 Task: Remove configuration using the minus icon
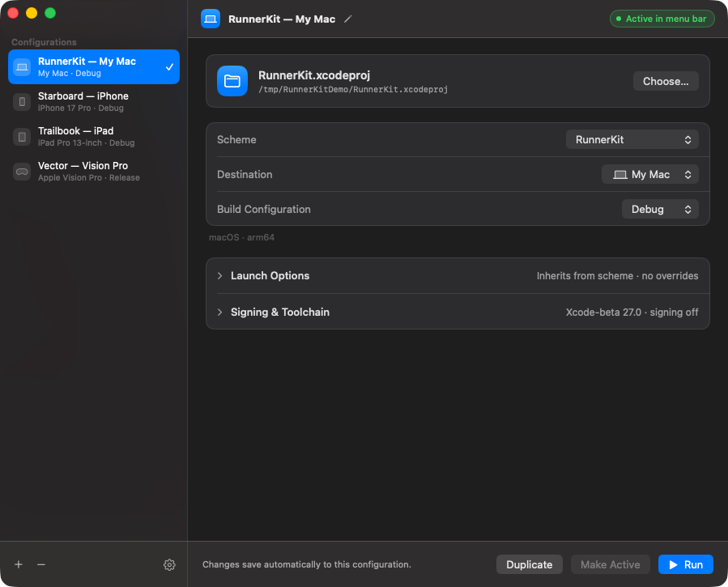41,564
